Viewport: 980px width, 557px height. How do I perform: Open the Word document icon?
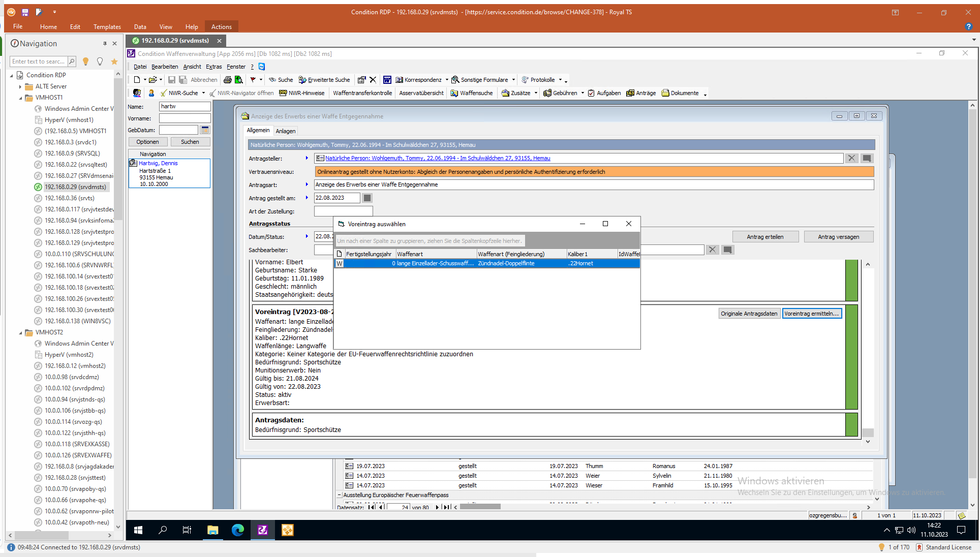click(x=387, y=80)
